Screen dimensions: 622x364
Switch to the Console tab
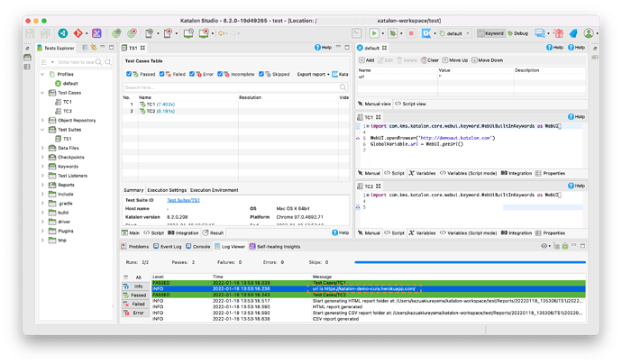pos(198,247)
